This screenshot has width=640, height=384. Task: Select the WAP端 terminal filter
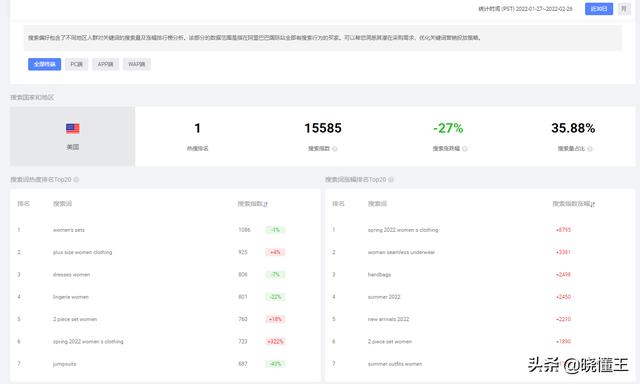[x=137, y=64]
